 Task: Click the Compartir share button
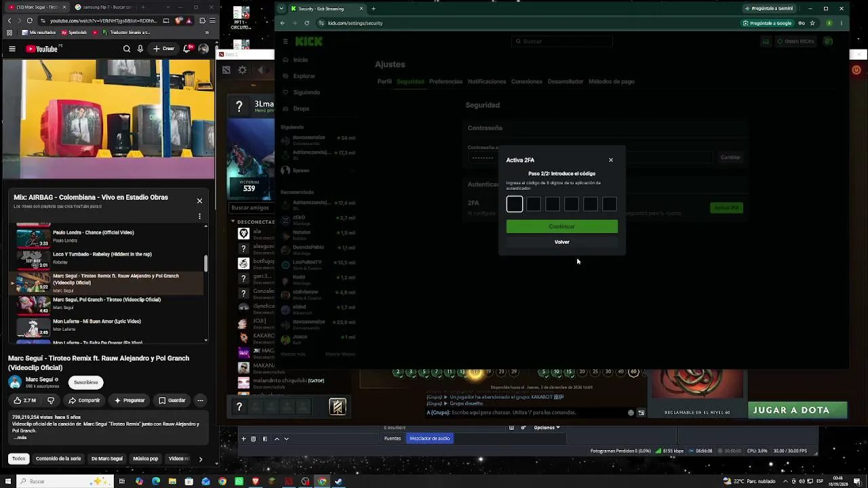click(x=84, y=401)
